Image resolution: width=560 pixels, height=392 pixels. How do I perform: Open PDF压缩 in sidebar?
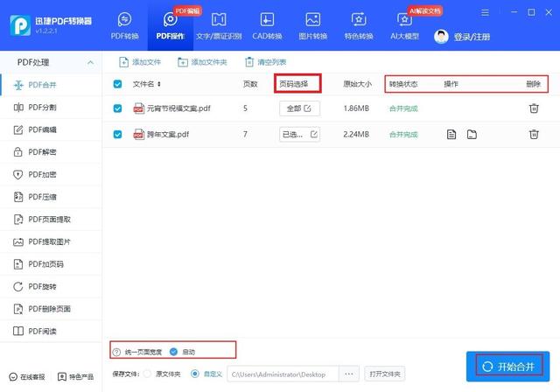point(51,197)
